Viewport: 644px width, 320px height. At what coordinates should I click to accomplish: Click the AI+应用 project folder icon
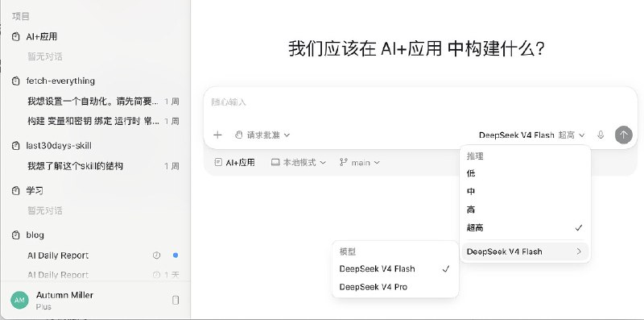coord(15,36)
